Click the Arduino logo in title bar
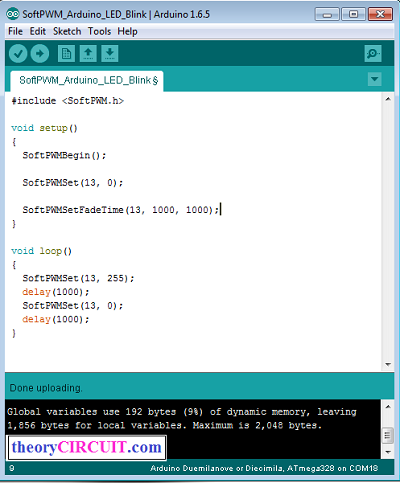Image resolution: width=400 pixels, height=483 pixels. (x=13, y=14)
